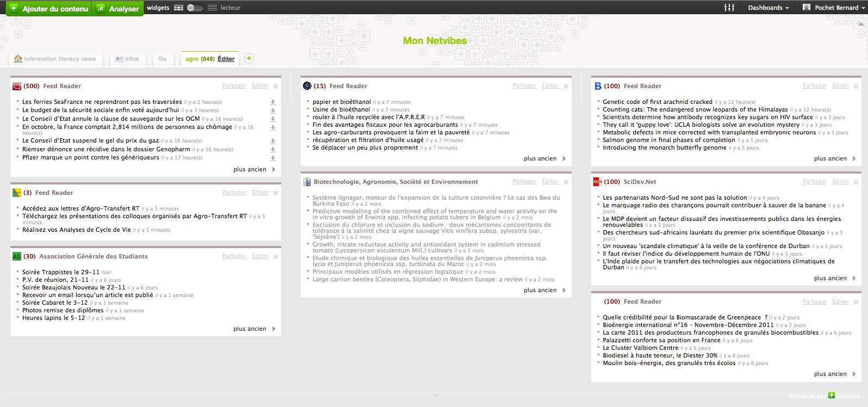Close the (500) Feed Reader widget

[x=276, y=87]
